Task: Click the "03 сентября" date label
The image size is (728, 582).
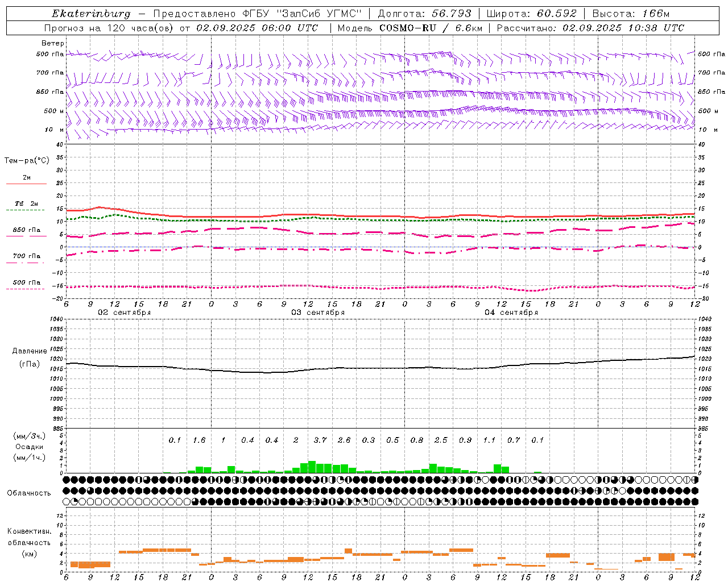Action: (318, 313)
